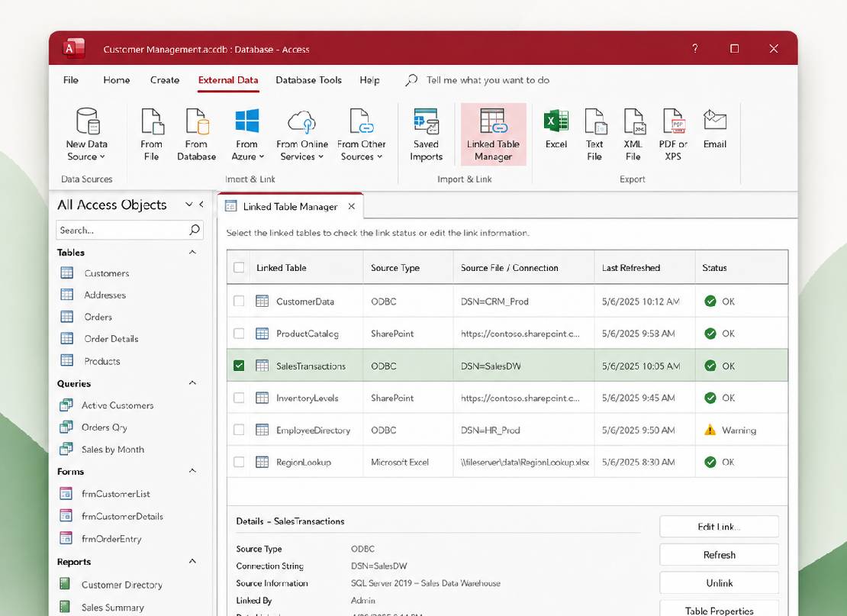Open the Help tab

tap(369, 80)
